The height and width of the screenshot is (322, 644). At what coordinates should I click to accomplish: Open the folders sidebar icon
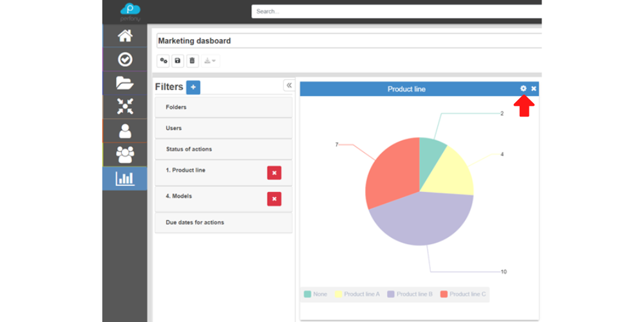tap(125, 82)
